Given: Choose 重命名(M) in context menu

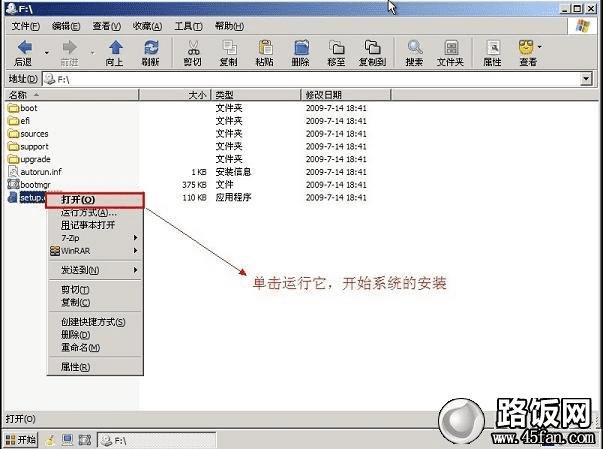Looking at the screenshot, I should (95, 348).
